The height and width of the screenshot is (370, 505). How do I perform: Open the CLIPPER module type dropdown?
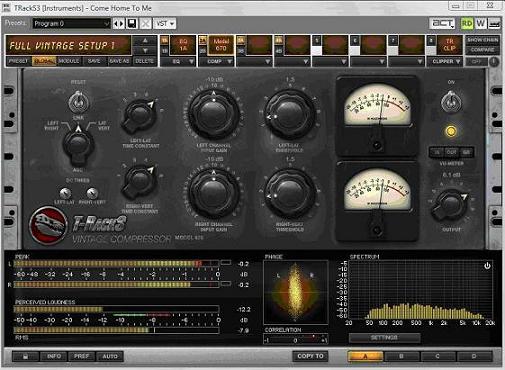tap(445, 61)
